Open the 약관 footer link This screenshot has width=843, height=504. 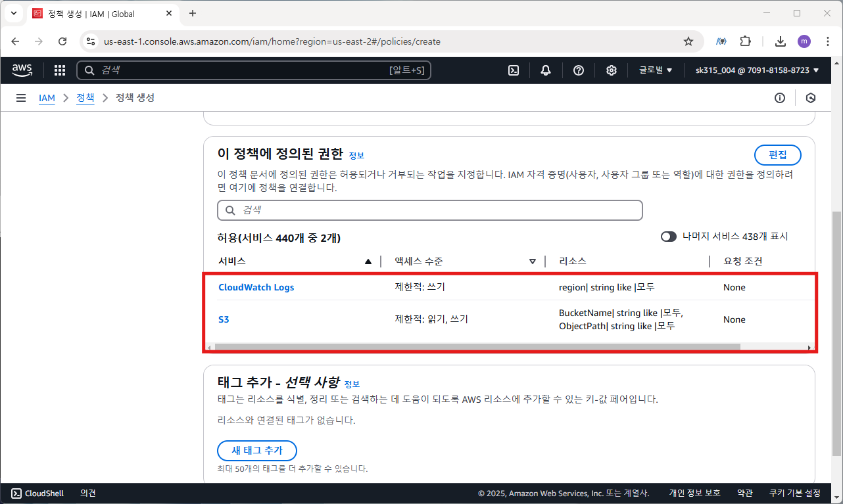[745, 493]
